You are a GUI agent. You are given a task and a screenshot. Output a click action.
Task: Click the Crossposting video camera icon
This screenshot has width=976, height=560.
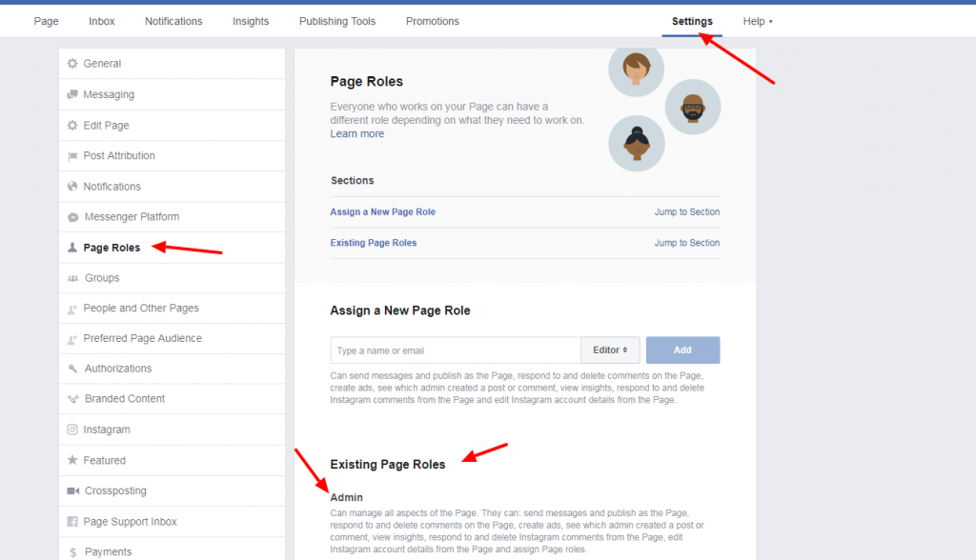pos(72,490)
